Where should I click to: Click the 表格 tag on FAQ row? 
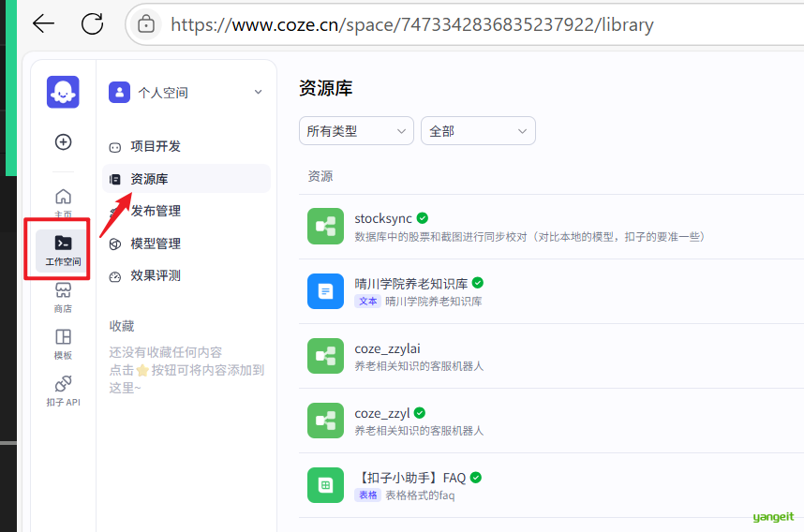(367, 495)
